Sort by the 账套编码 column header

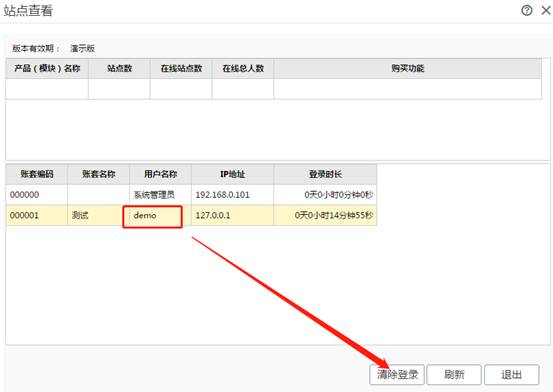tap(37, 174)
